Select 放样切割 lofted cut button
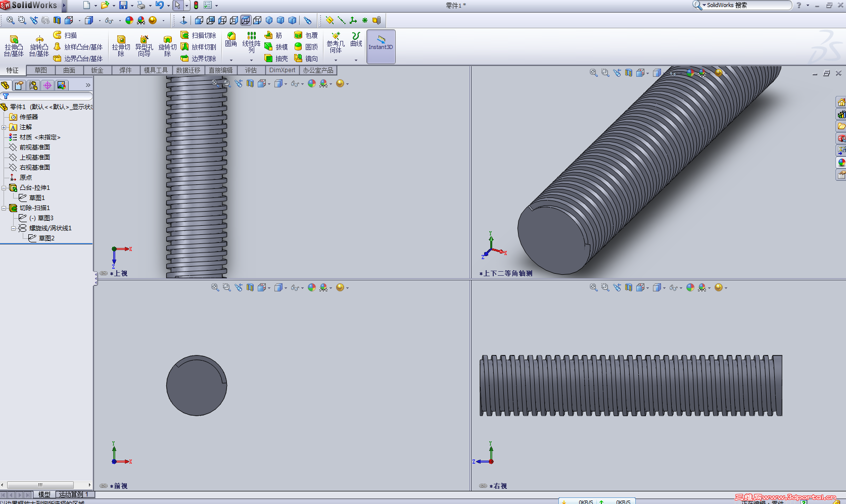 pyautogui.click(x=198, y=47)
